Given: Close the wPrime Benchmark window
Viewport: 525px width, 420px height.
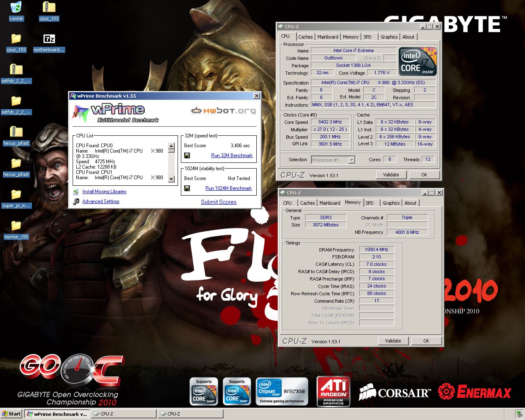Looking at the screenshot, I should [x=257, y=96].
